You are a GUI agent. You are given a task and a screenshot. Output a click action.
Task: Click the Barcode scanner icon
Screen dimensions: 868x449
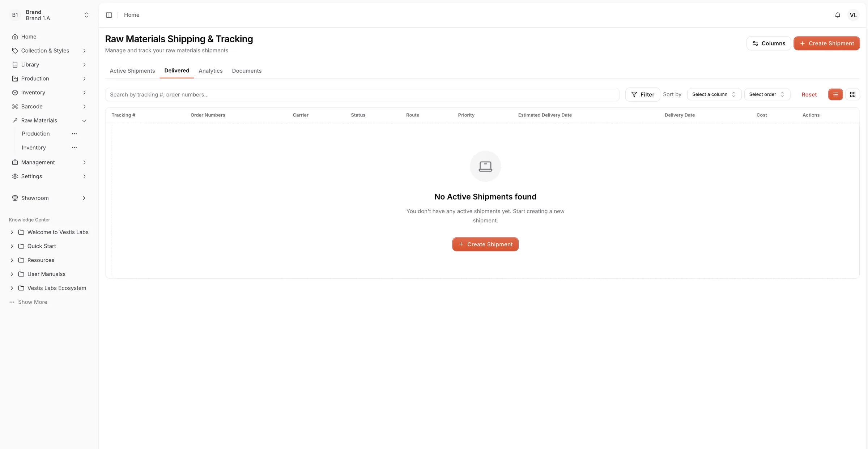click(x=15, y=107)
